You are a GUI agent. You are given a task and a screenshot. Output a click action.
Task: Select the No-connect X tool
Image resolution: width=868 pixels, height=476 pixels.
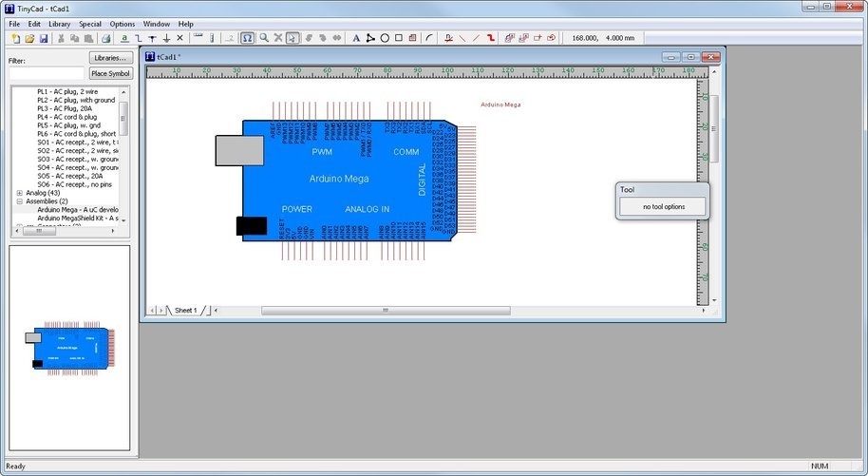pos(179,38)
